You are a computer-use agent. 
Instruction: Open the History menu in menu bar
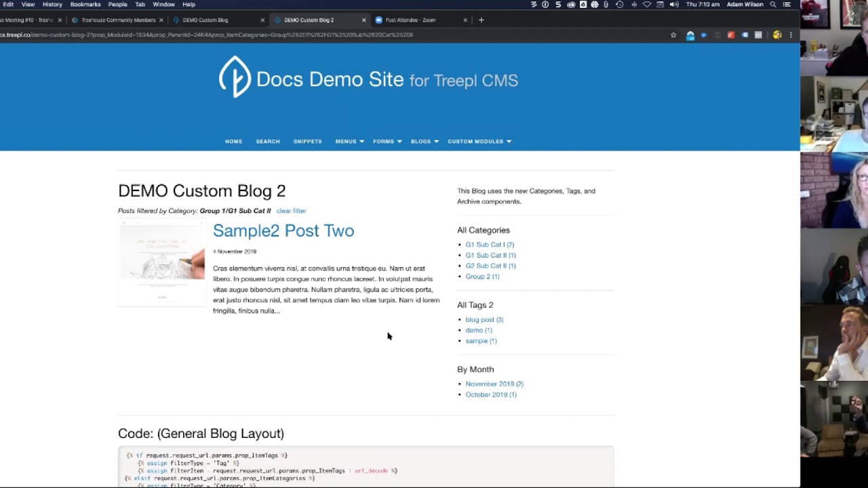coord(52,5)
